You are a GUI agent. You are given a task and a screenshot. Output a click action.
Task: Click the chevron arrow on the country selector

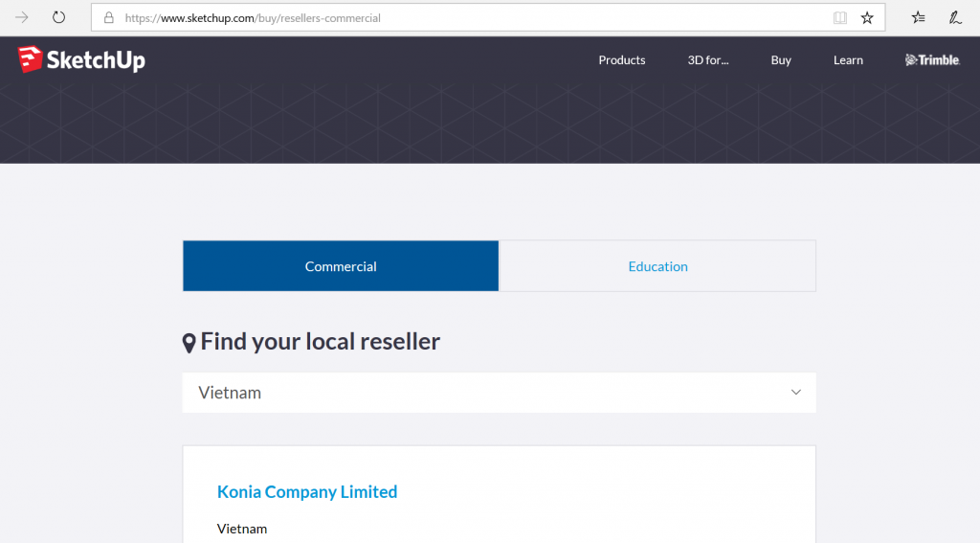pyautogui.click(x=795, y=393)
